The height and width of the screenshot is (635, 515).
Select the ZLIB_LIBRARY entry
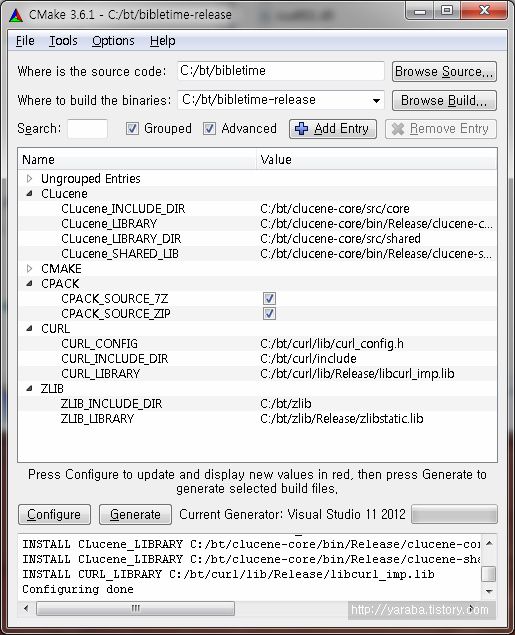(97, 418)
